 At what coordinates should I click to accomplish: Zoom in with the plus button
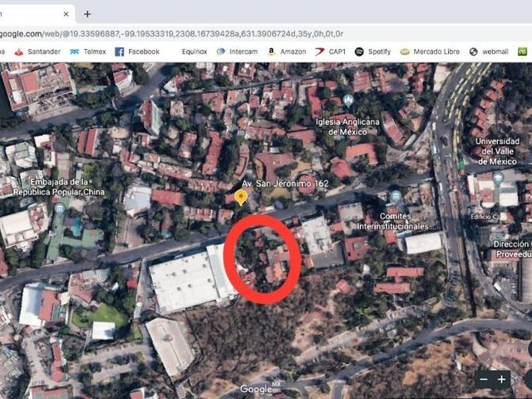coord(501,379)
